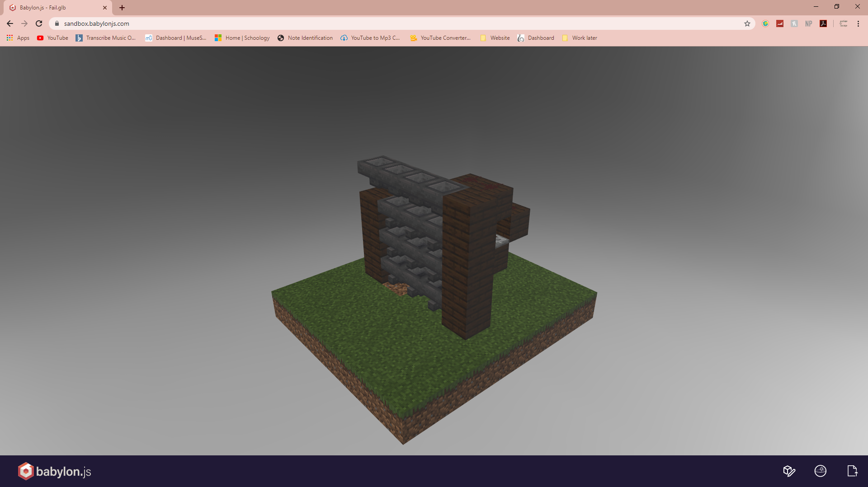Go back to the previous page
This screenshot has height=487, width=868.
click(10, 23)
